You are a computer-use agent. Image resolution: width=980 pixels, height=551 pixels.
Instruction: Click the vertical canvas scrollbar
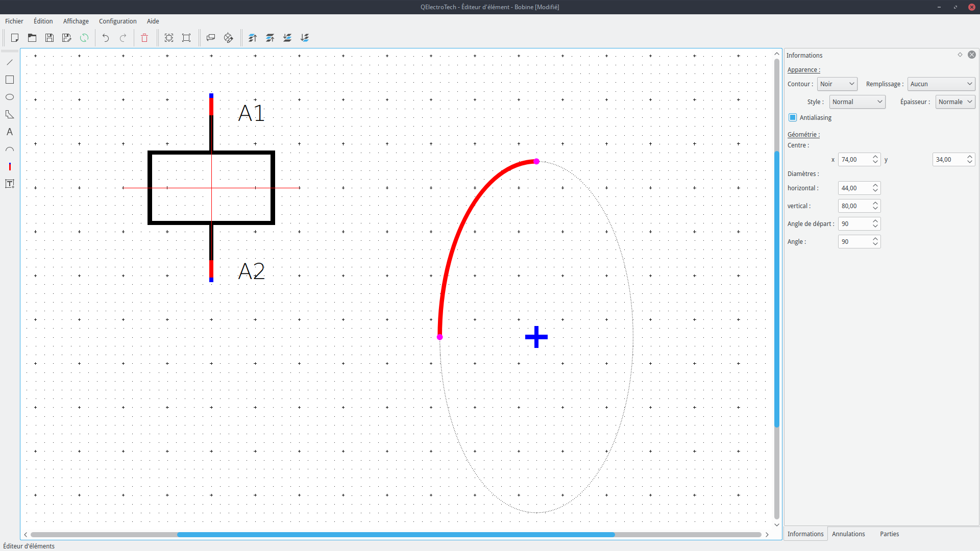(777, 289)
